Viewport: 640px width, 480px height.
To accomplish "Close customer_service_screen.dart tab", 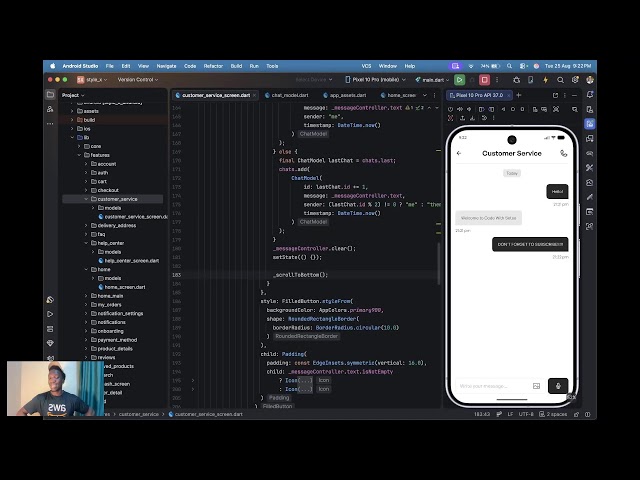I will pyautogui.click(x=255, y=95).
